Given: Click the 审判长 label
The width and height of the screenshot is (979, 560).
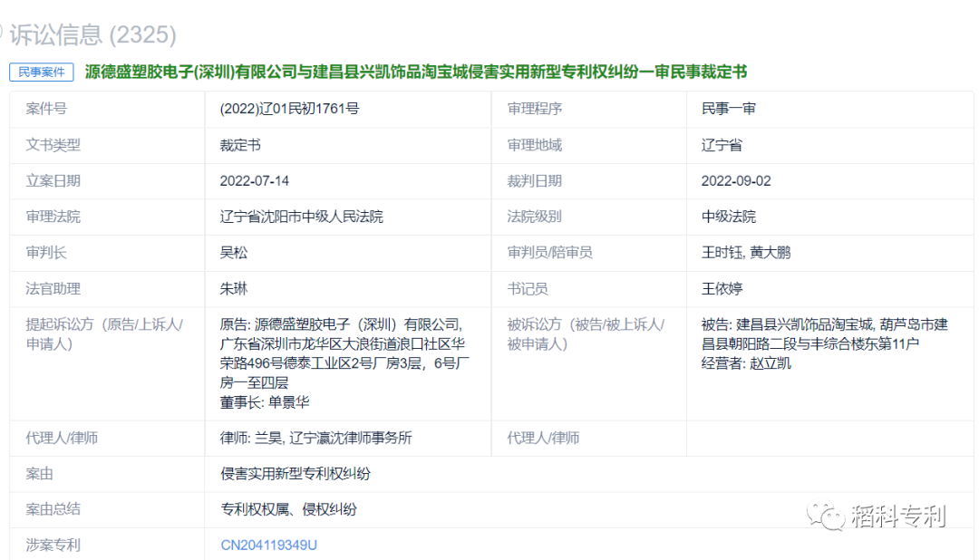Looking at the screenshot, I should (x=46, y=253).
